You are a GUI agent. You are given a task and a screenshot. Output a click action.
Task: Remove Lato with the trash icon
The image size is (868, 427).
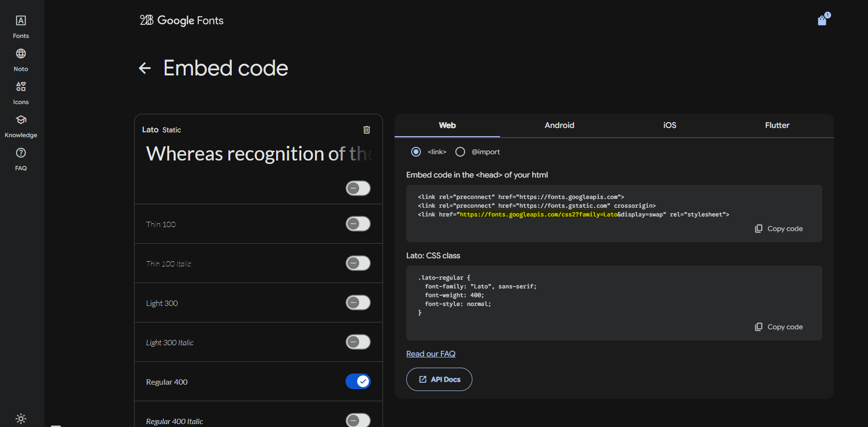point(366,130)
